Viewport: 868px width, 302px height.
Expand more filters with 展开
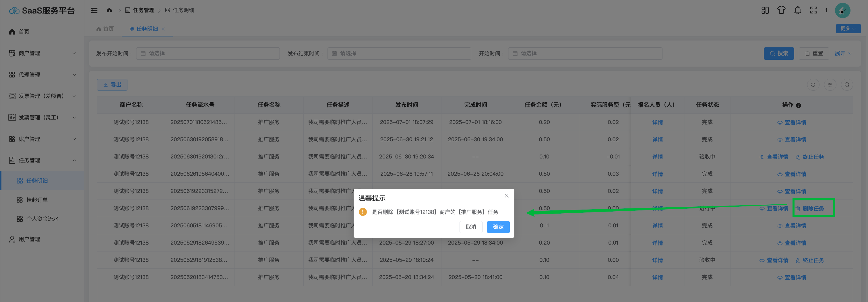point(843,53)
